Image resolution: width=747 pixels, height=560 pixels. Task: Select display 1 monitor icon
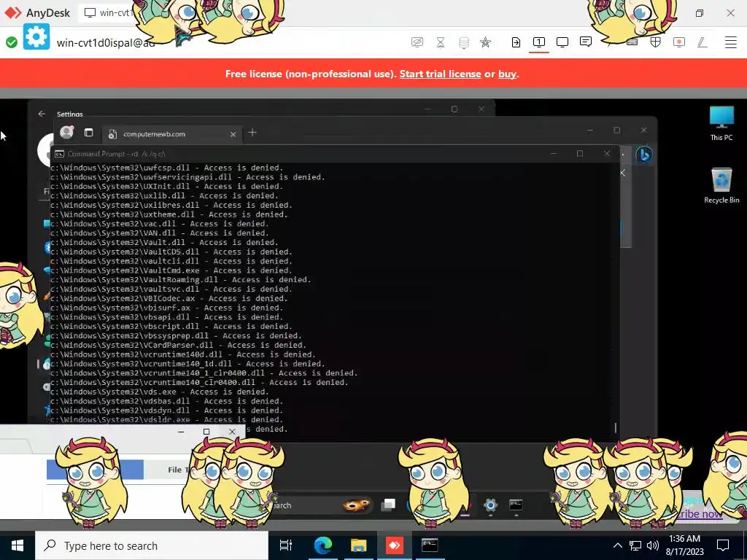(539, 42)
